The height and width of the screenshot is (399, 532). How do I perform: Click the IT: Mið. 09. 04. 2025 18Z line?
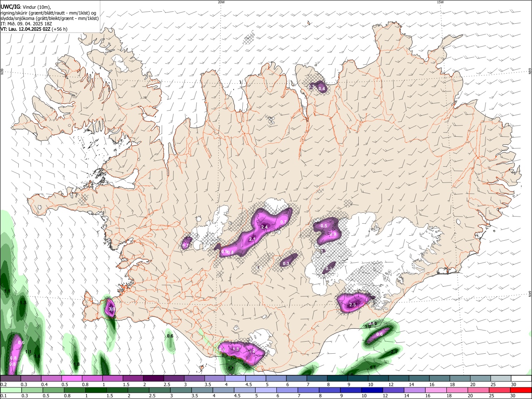click(26, 24)
